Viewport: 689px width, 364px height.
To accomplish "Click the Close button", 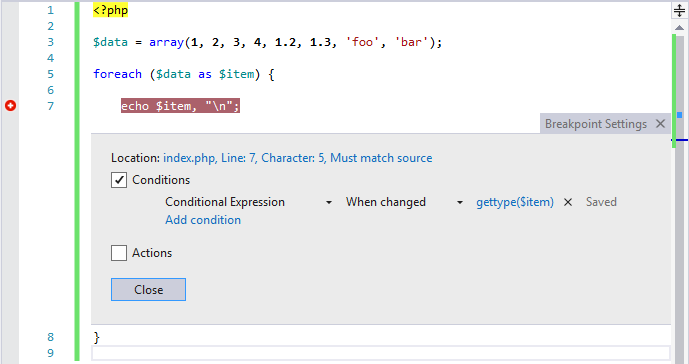I will coord(148,290).
